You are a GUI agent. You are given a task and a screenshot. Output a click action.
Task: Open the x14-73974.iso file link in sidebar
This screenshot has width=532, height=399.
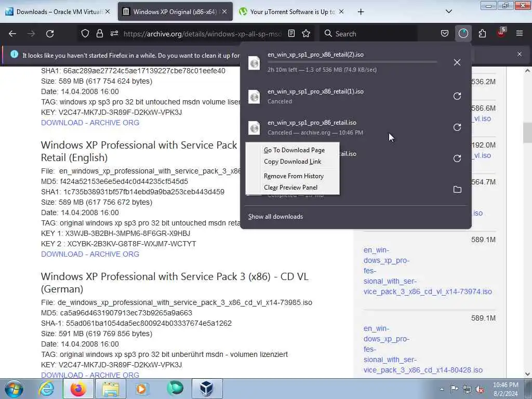tap(428, 271)
